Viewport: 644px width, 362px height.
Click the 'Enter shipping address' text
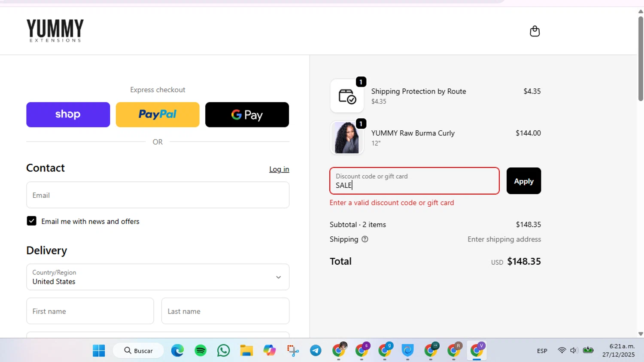504,239
